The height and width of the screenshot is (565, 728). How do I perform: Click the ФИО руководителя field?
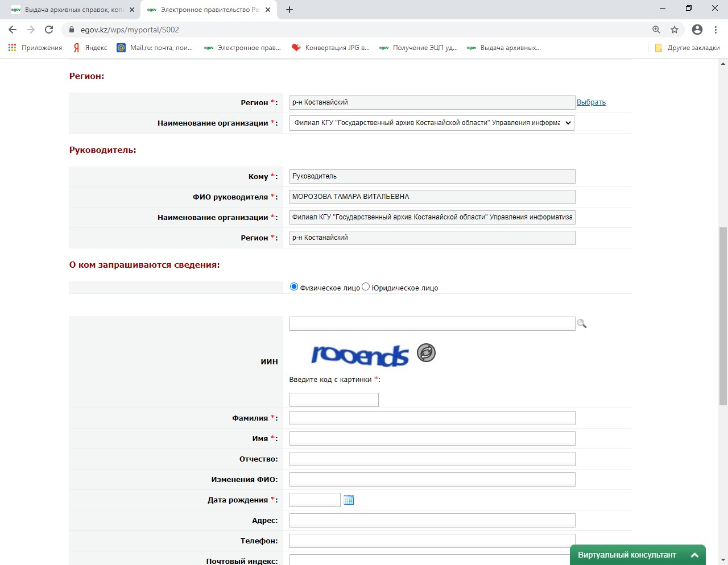tap(432, 197)
